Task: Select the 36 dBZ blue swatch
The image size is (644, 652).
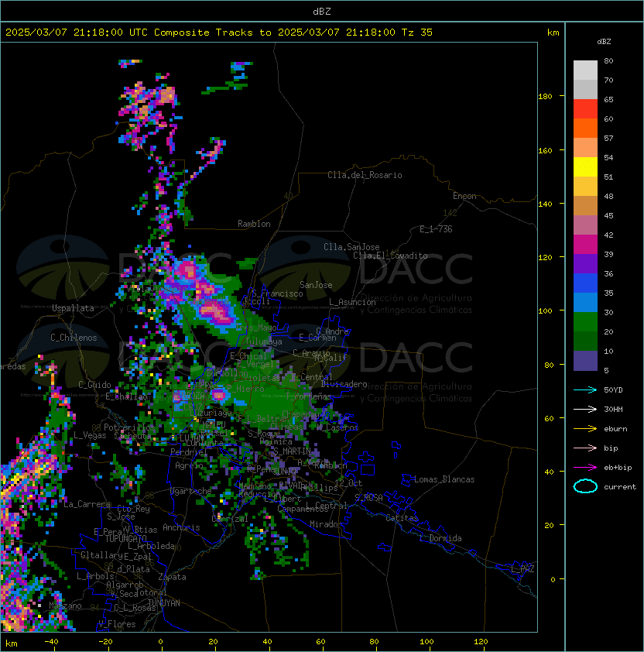Action: (x=585, y=283)
